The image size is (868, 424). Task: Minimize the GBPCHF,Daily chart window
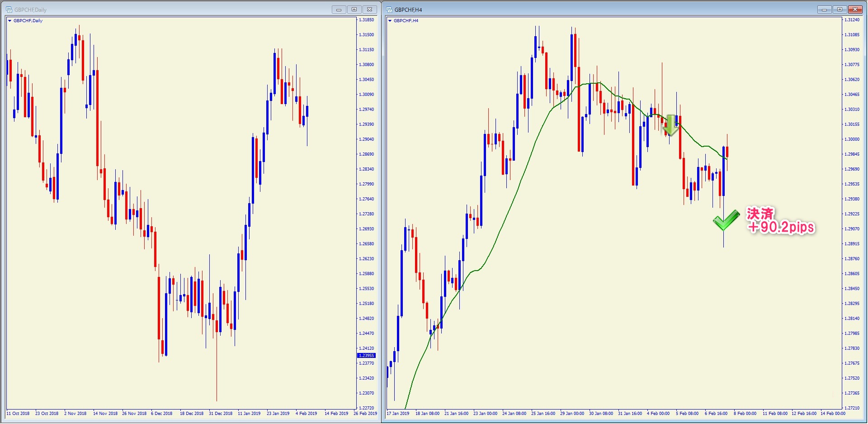pyautogui.click(x=339, y=10)
